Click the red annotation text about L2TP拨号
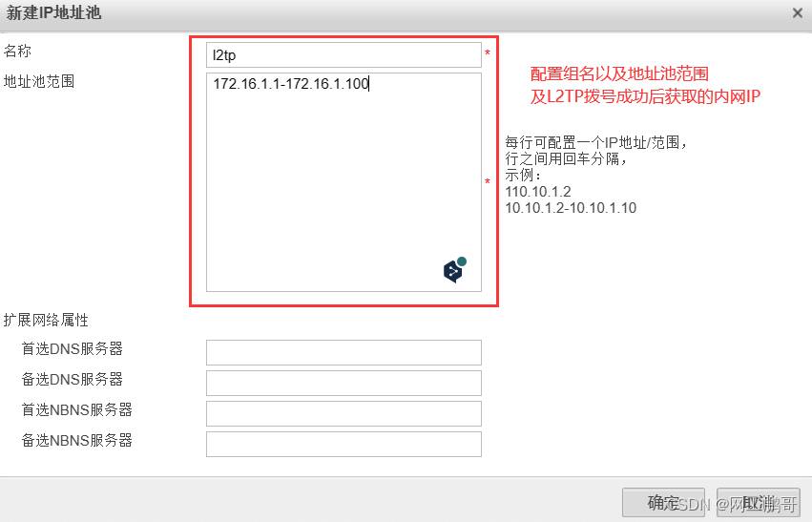Screen dimensions: 812x522 (x=645, y=96)
